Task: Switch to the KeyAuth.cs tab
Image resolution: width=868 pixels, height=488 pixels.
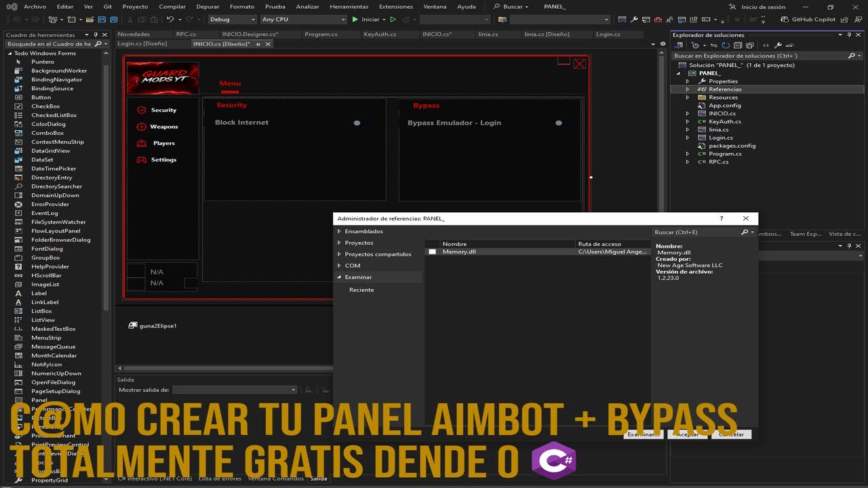Action: 380,34
